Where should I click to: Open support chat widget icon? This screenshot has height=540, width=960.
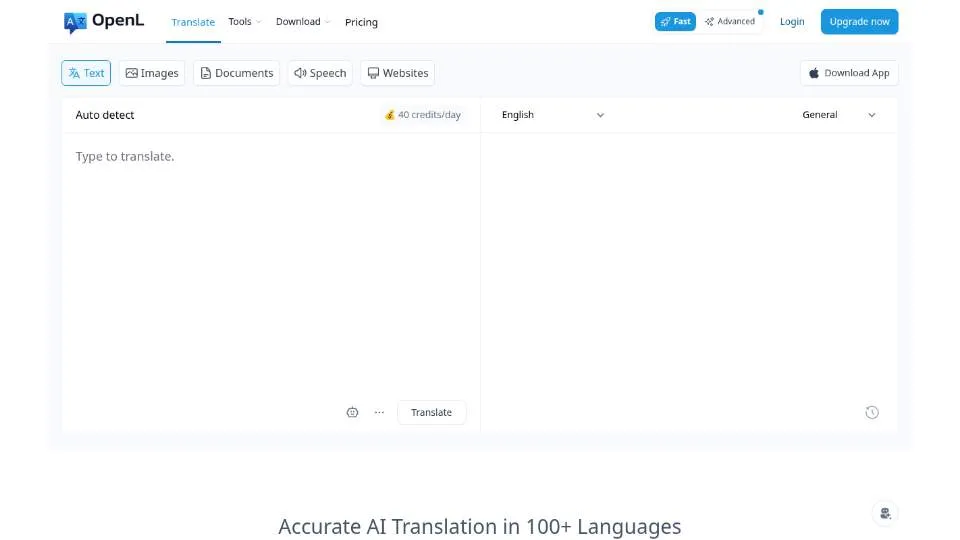coord(885,513)
